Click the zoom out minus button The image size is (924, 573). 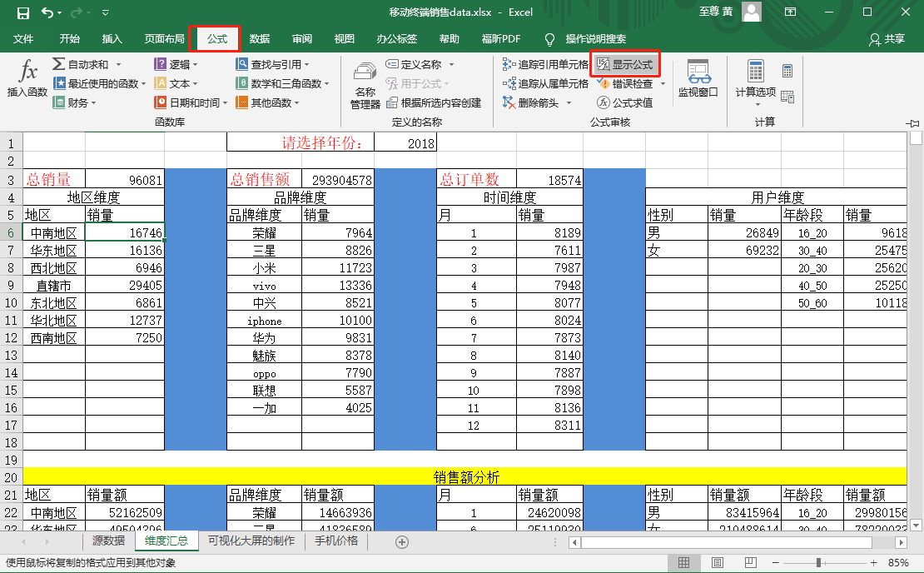776,563
